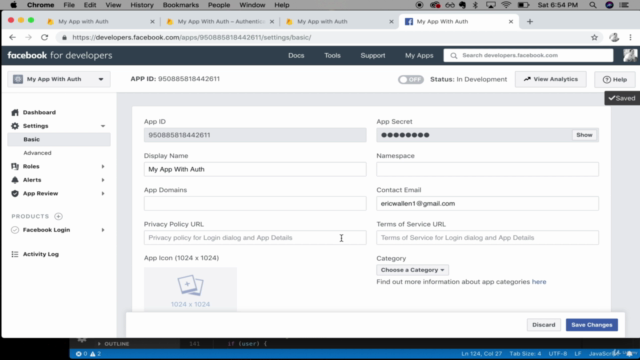Expand the OUTLINE panel in the editor

point(113,344)
